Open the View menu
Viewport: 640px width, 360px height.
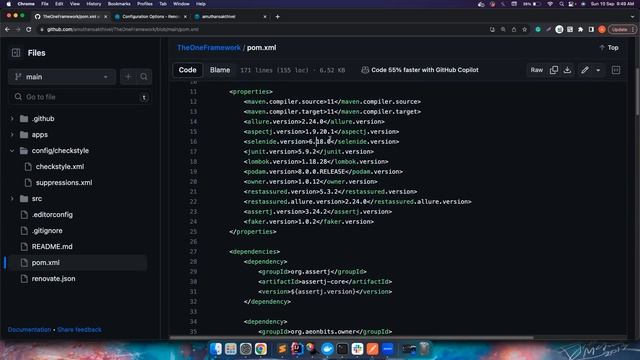click(x=75, y=4)
